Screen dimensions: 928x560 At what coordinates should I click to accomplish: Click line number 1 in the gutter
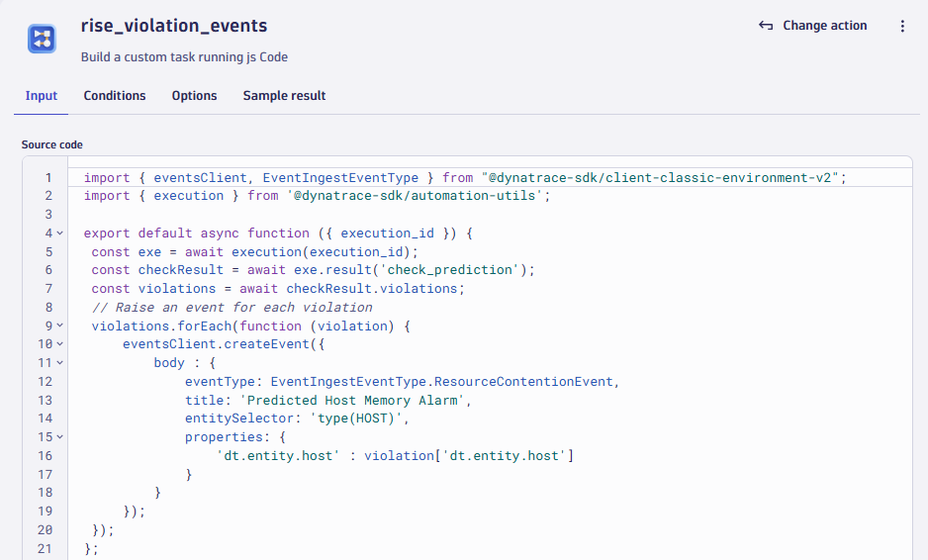[x=47, y=178]
